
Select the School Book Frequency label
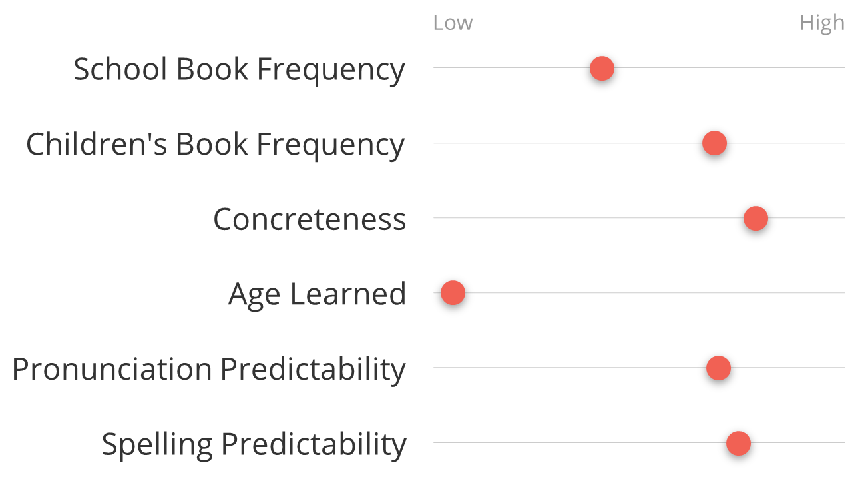tap(239, 69)
